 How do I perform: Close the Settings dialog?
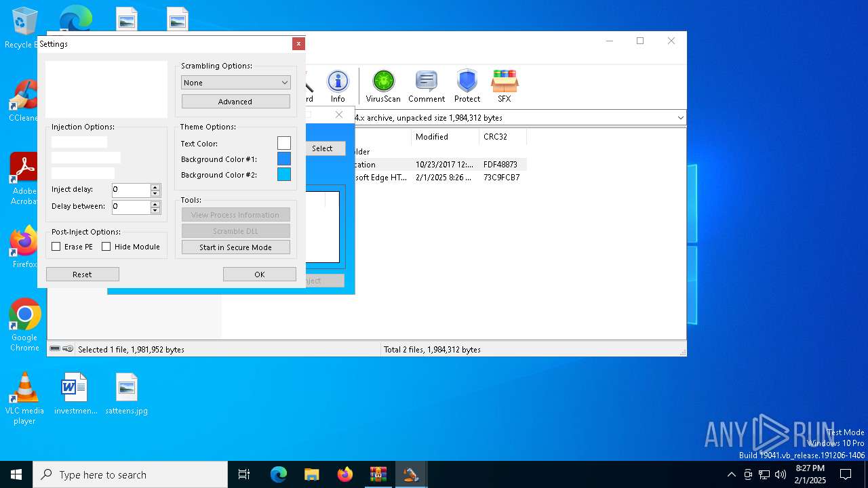(298, 44)
